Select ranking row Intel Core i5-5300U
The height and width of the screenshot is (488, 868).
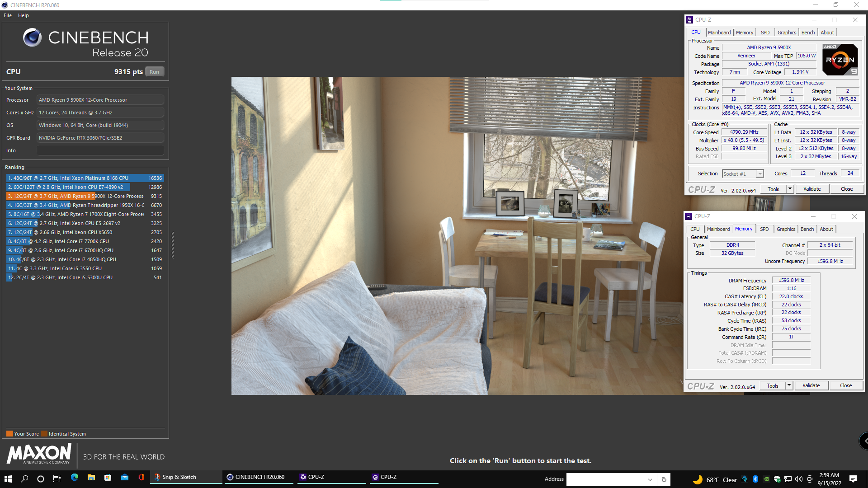pos(85,277)
